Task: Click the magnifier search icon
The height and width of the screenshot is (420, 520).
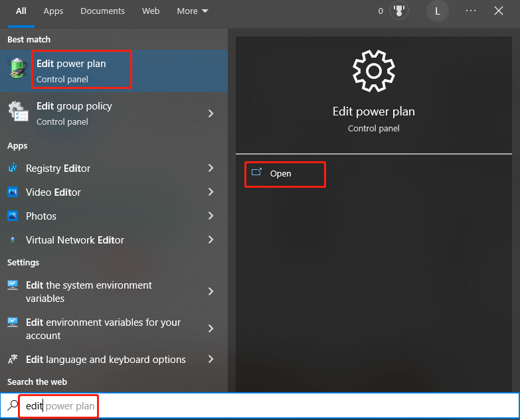Action: tap(13, 405)
